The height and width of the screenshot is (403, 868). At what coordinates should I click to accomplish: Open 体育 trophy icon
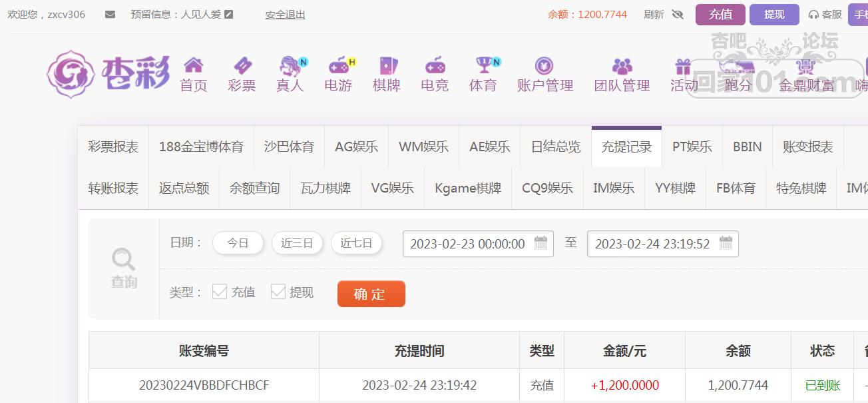click(x=484, y=65)
